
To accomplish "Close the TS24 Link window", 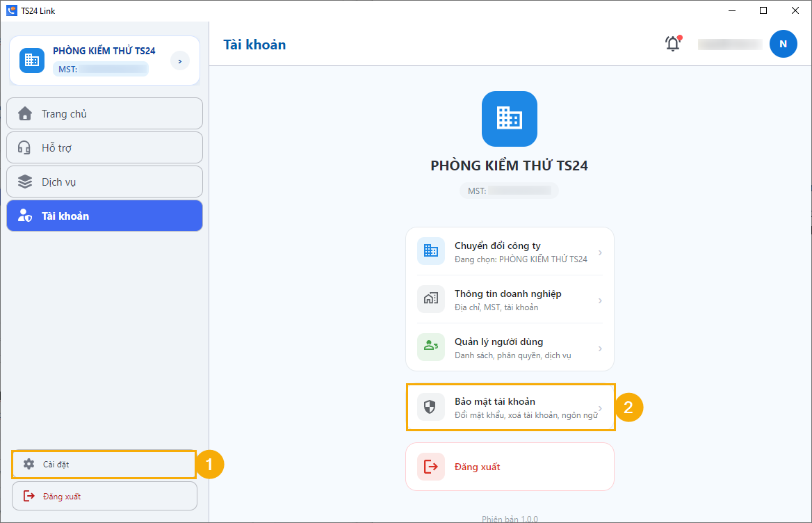I will 795,10.
